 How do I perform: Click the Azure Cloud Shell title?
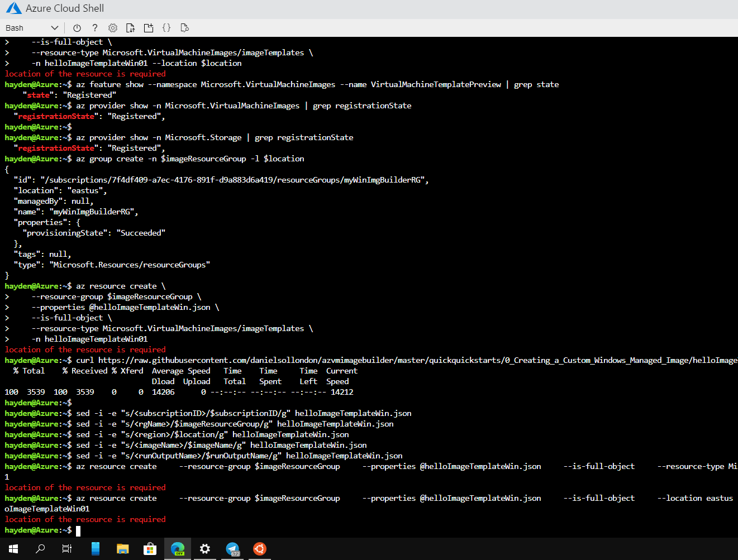click(x=65, y=8)
